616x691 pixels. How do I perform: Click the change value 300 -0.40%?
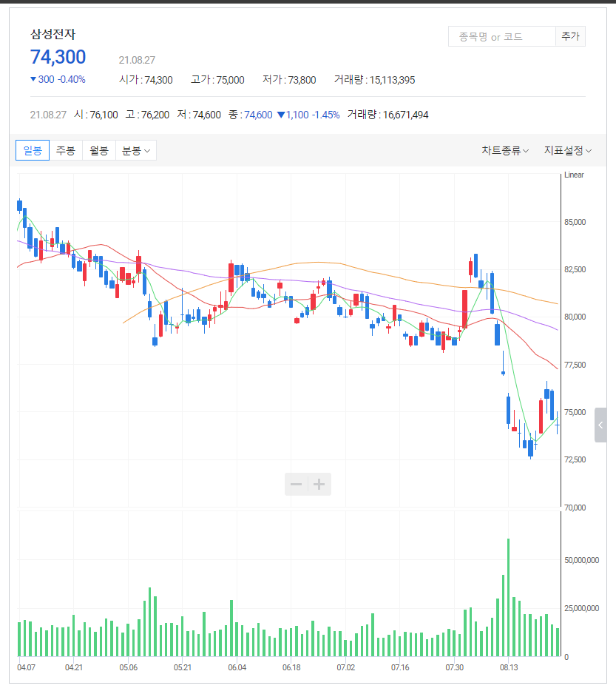58,79
